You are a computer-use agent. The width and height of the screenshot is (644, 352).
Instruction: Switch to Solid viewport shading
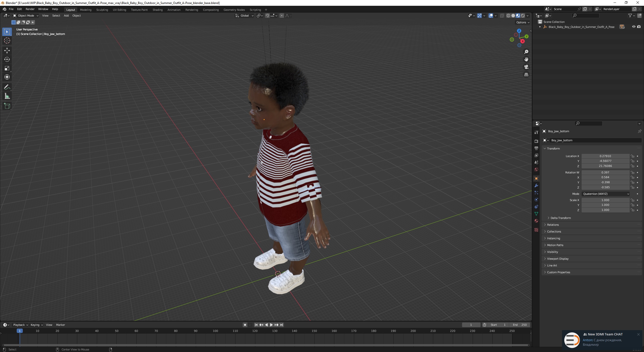[513, 16]
